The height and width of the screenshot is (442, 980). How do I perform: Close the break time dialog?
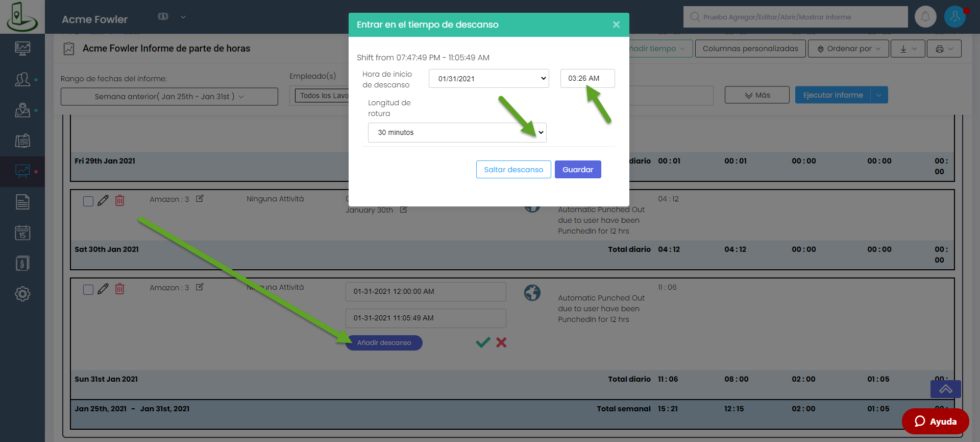(x=616, y=25)
